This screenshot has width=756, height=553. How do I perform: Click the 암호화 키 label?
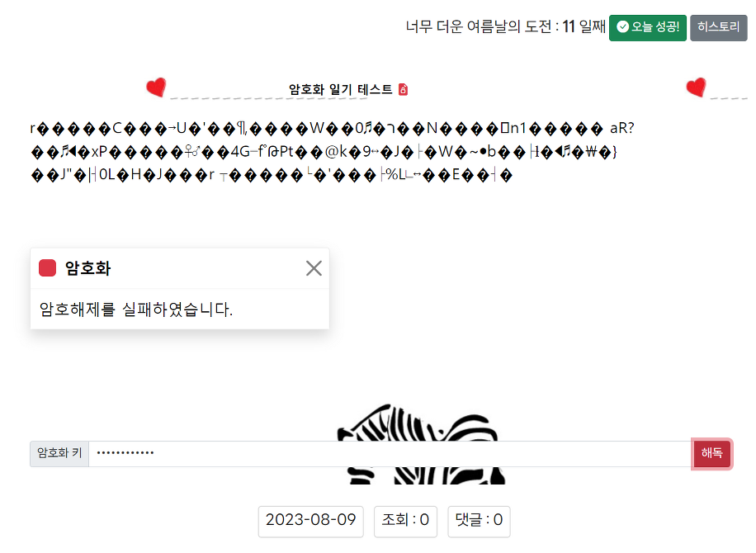(59, 453)
